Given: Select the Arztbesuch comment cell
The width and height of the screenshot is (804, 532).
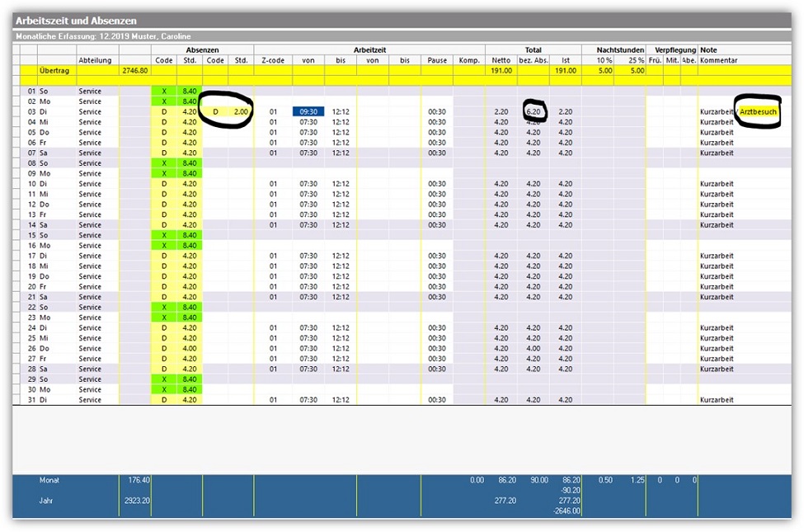Looking at the screenshot, I should (758, 111).
